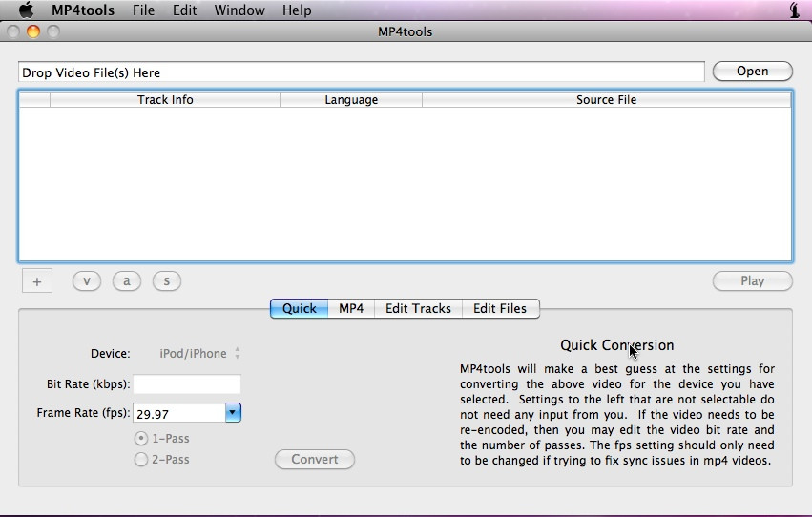Image resolution: width=812 pixels, height=517 pixels.
Task: Click the Language column header
Action: click(x=351, y=99)
